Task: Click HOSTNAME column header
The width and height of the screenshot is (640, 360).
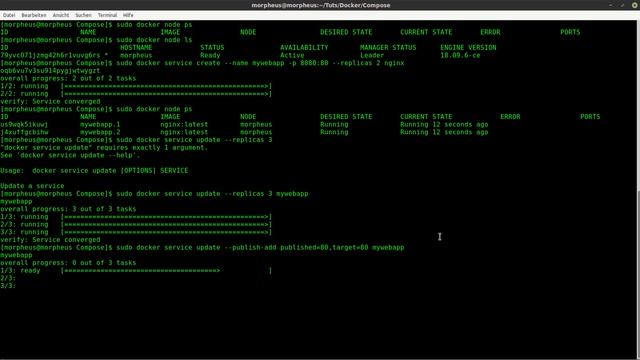Action: [x=136, y=47]
